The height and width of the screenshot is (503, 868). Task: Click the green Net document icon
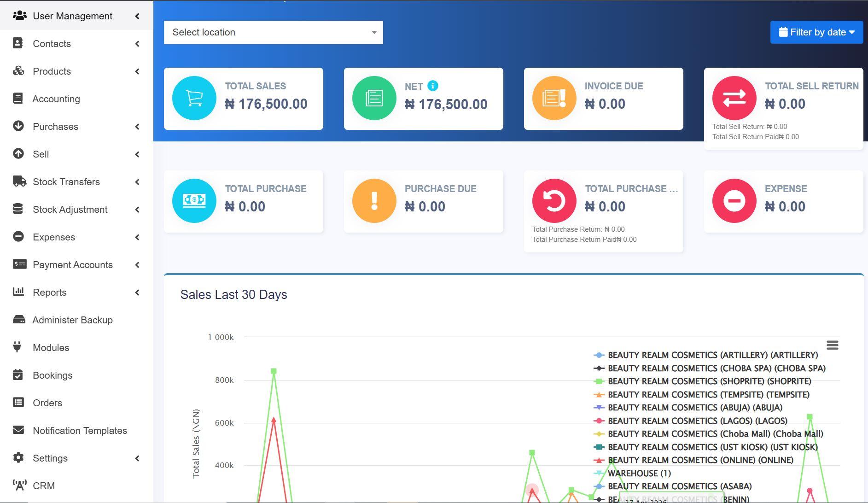[374, 98]
